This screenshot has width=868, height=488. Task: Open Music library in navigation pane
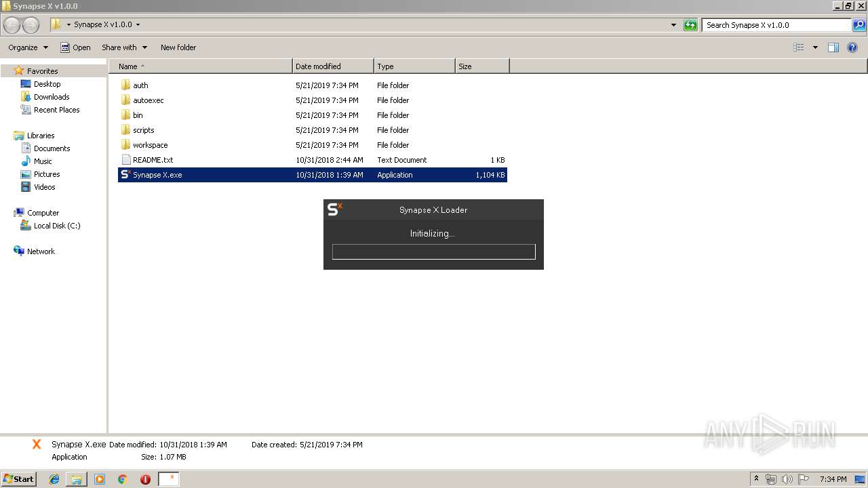[x=43, y=161]
